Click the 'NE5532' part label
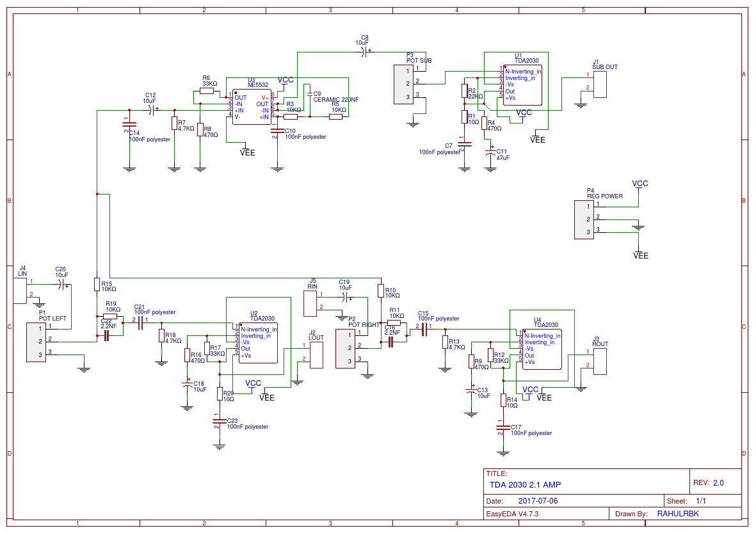The height and width of the screenshot is (533, 756). [258, 85]
